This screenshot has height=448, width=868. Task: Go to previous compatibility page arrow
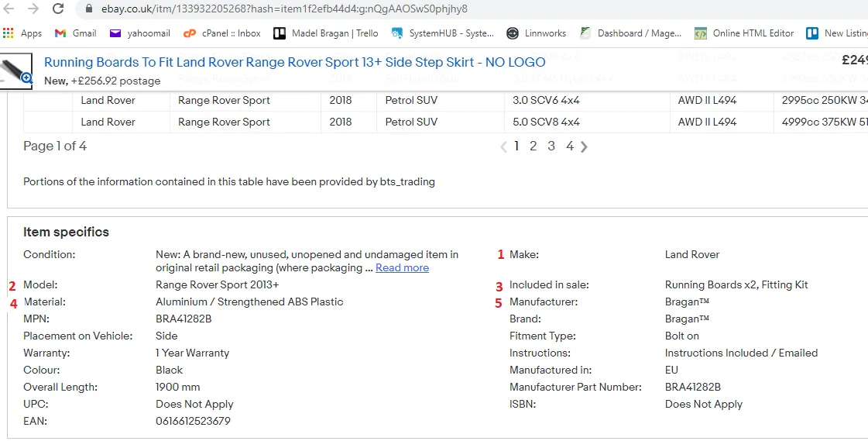tap(503, 147)
